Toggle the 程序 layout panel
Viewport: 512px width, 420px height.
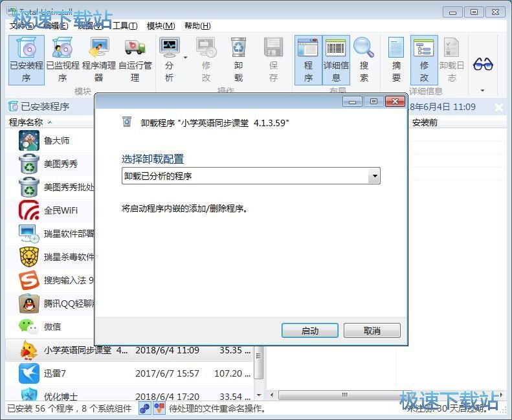click(x=308, y=60)
